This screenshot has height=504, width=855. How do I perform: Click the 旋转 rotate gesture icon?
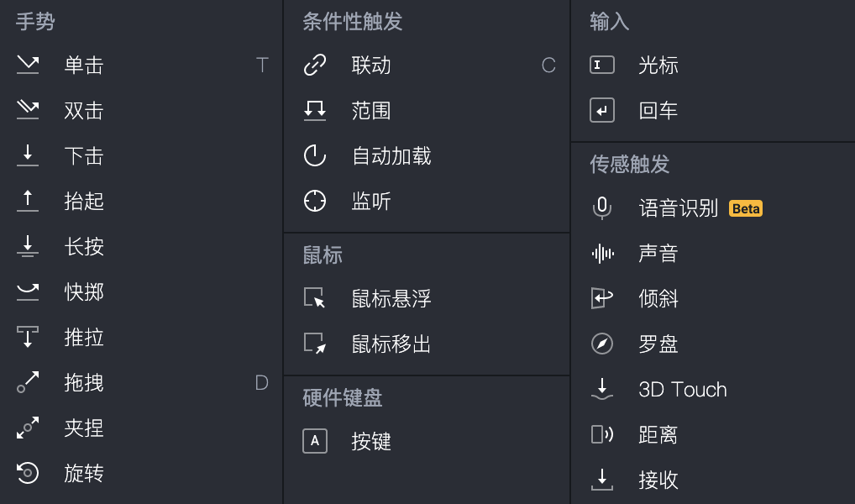point(28,474)
